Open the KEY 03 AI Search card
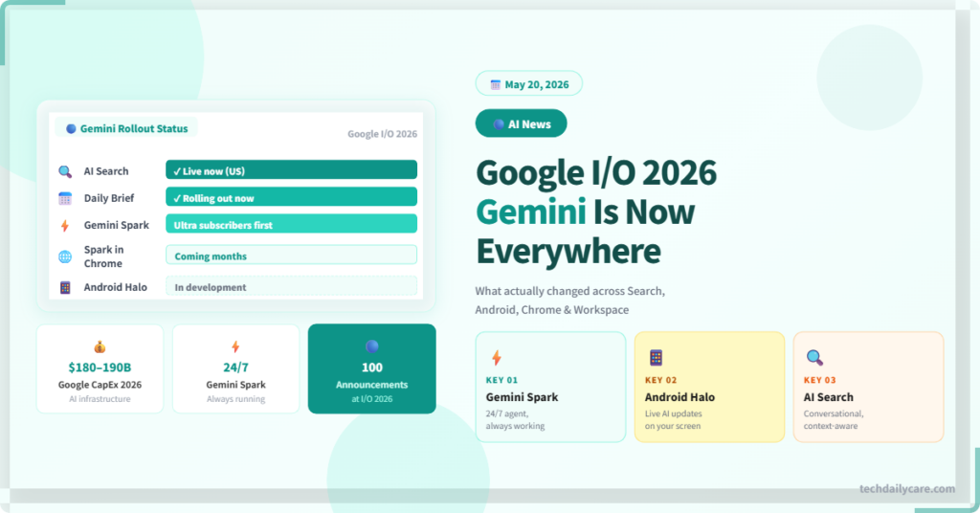 868,387
